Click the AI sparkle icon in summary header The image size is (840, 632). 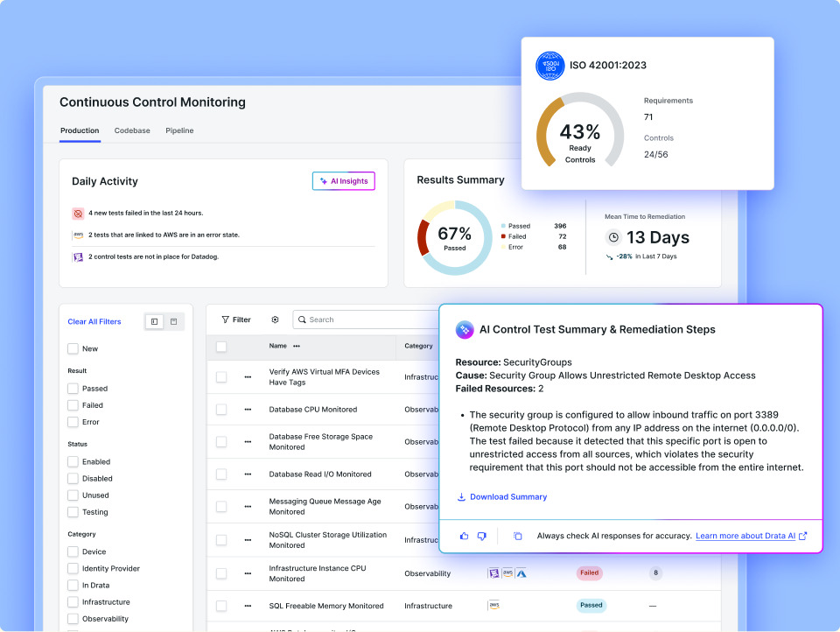[x=465, y=330]
